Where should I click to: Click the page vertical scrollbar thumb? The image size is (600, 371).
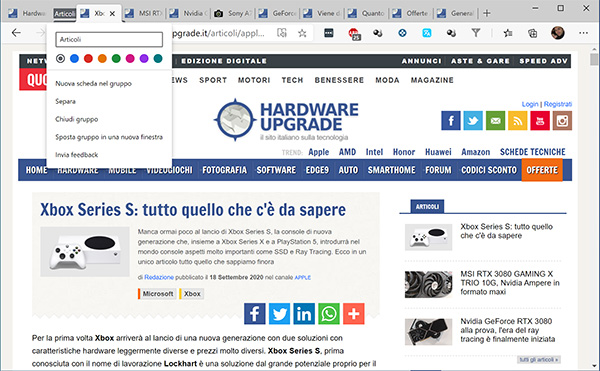[x=593, y=60]
